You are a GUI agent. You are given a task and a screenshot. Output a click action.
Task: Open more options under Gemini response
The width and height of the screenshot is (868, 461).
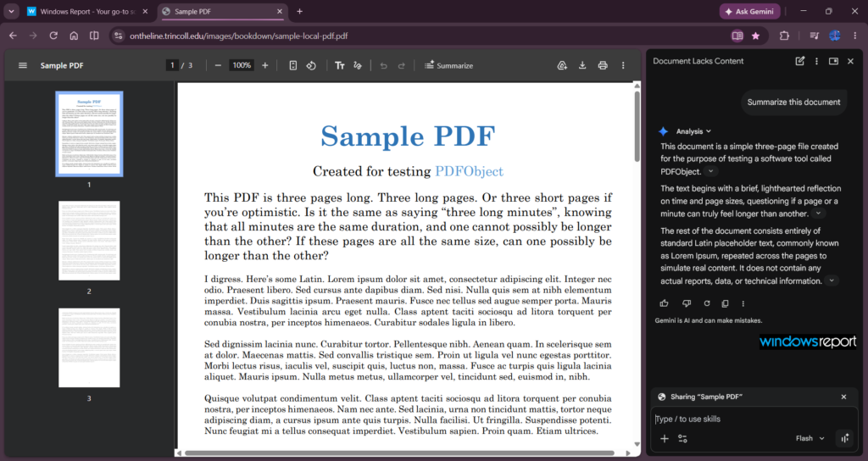tap(743, 303)
